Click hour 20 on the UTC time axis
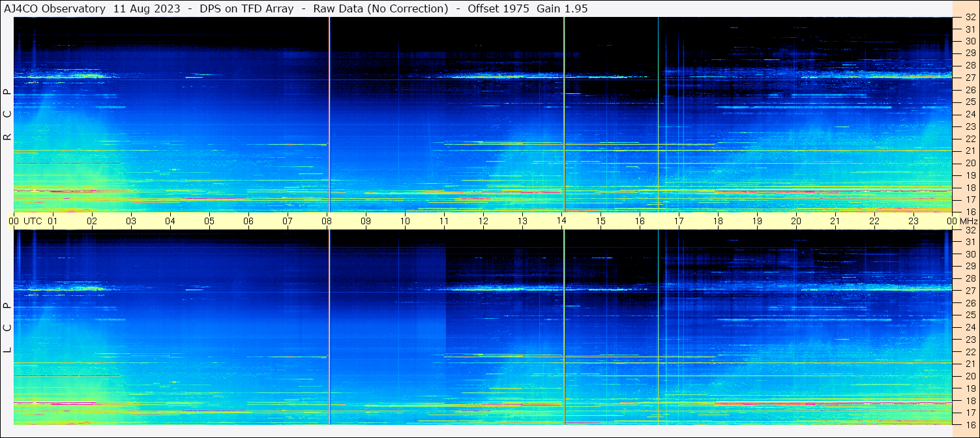 [x=796, y=221]
